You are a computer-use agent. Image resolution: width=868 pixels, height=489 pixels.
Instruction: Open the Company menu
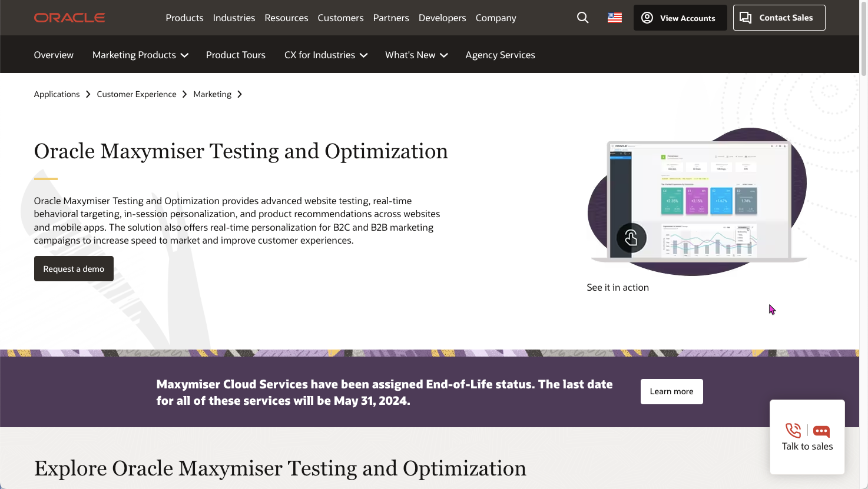496,18
